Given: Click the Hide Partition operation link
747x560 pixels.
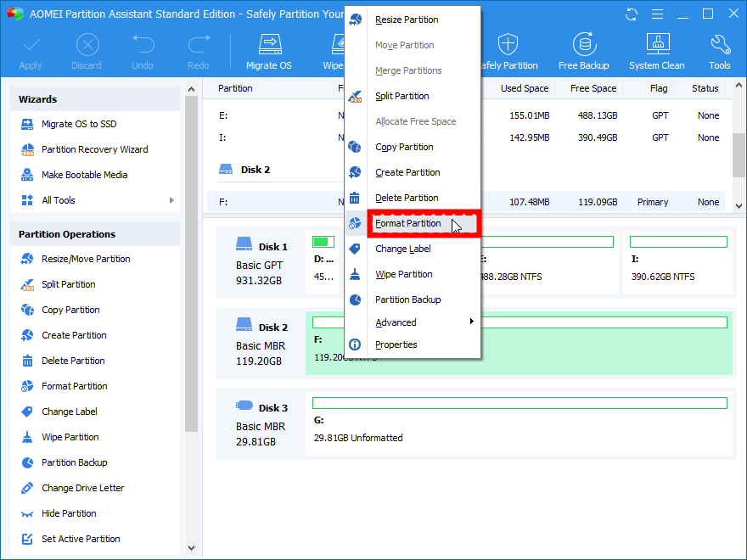Looking at the screenshot, I should pos(69,513).
